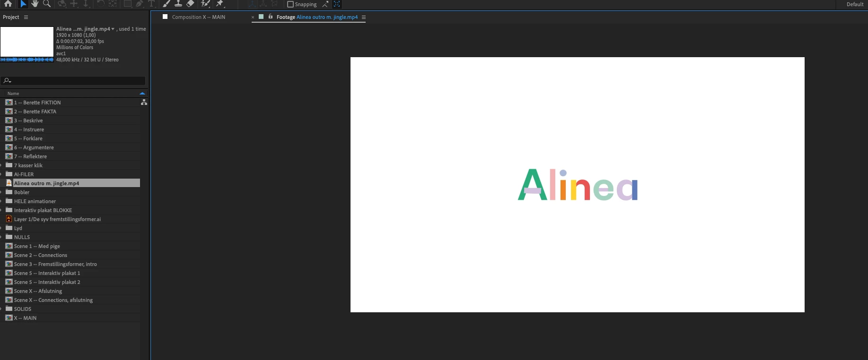Select the Roto Brush tool

[x=206, y=4]
